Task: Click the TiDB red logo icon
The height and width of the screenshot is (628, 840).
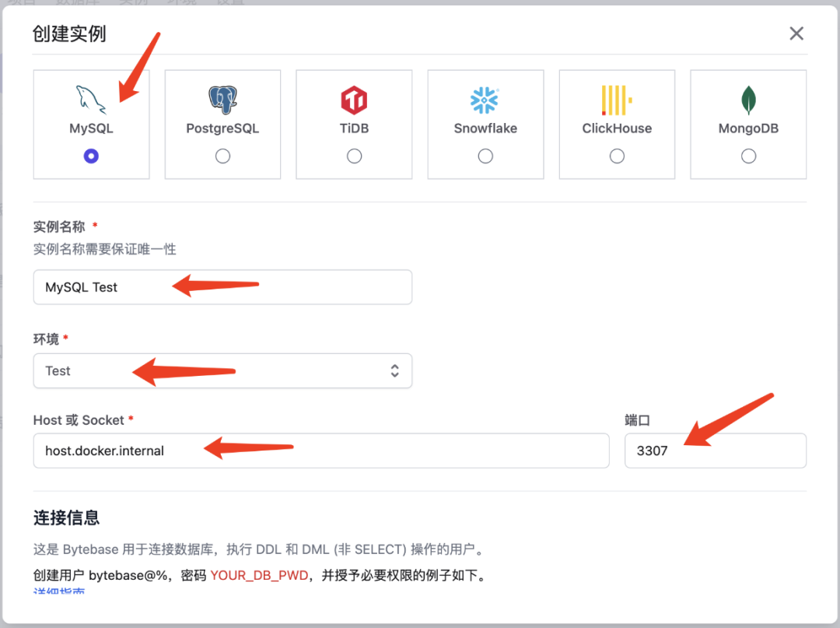Action: pos(354,100)
